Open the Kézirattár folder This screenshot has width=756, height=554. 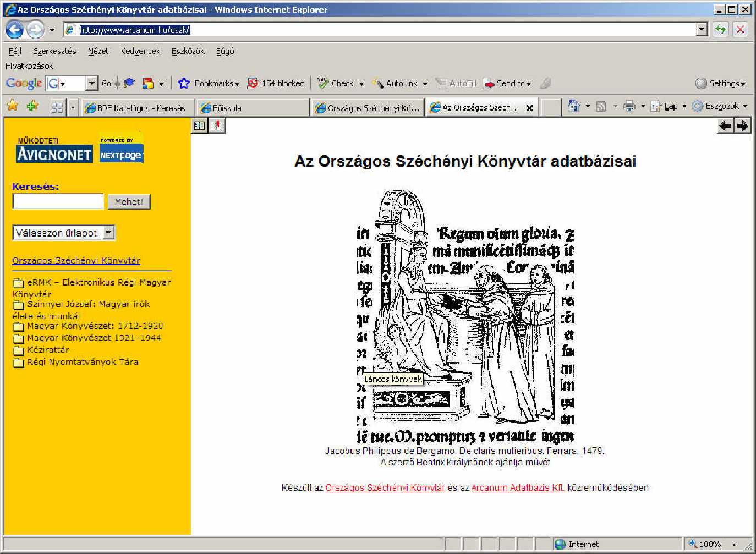41,350
